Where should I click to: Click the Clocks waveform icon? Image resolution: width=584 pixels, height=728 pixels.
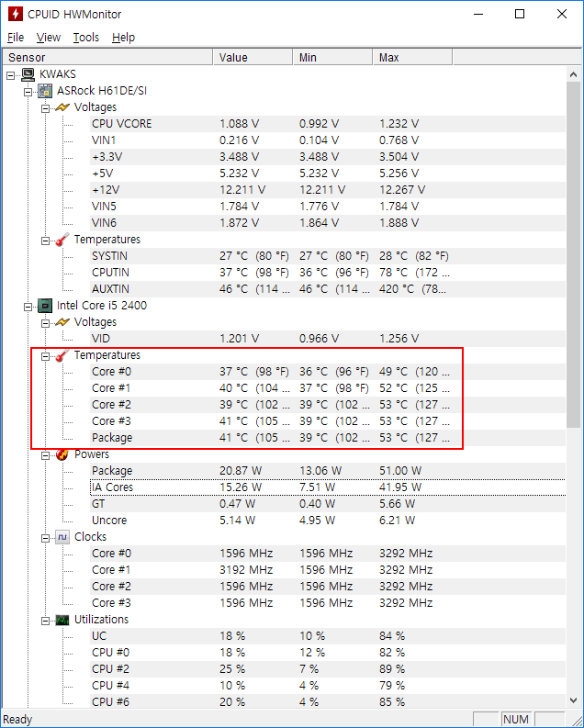click(x=62, y=537)
